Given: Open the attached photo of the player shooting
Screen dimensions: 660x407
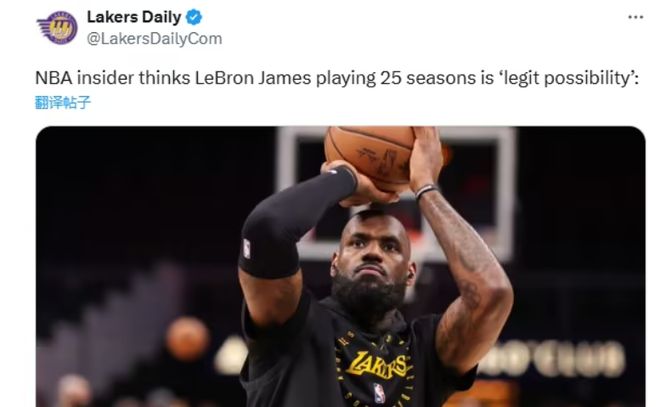Looking at the screenshot, I should (x=340, y=266).
